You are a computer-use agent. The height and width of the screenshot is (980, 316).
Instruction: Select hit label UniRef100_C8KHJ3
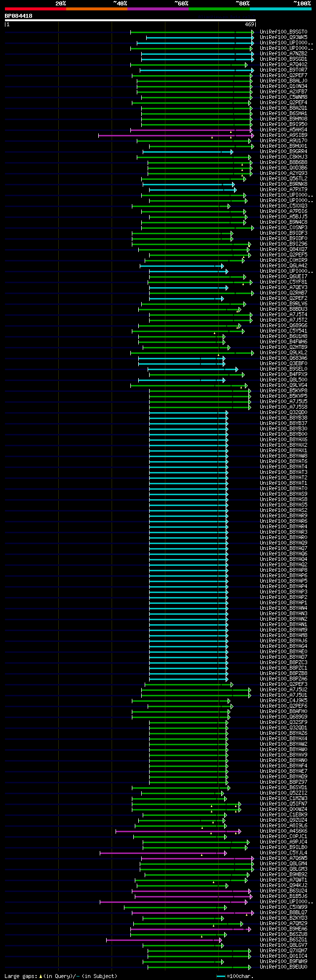283,157
